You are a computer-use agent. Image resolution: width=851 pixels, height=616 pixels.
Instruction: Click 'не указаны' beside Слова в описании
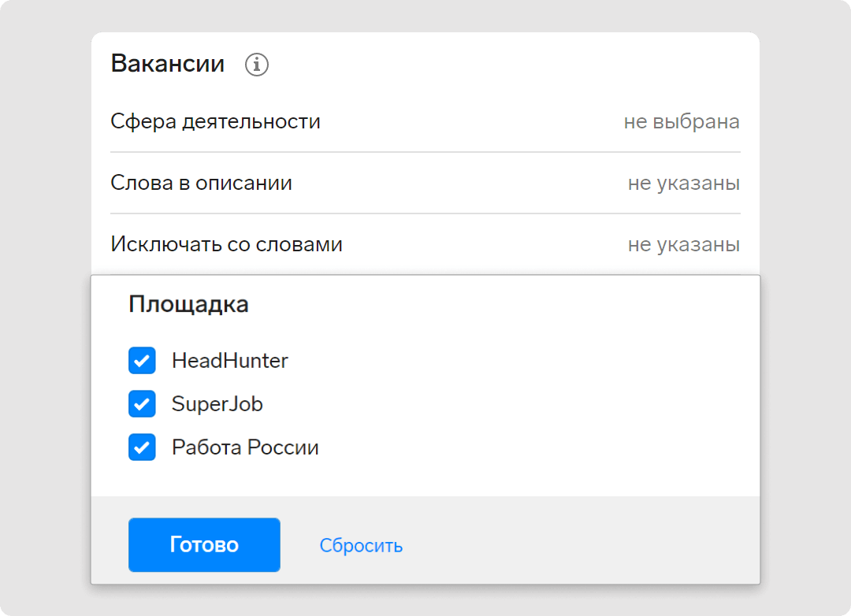(x=683, y=184)
